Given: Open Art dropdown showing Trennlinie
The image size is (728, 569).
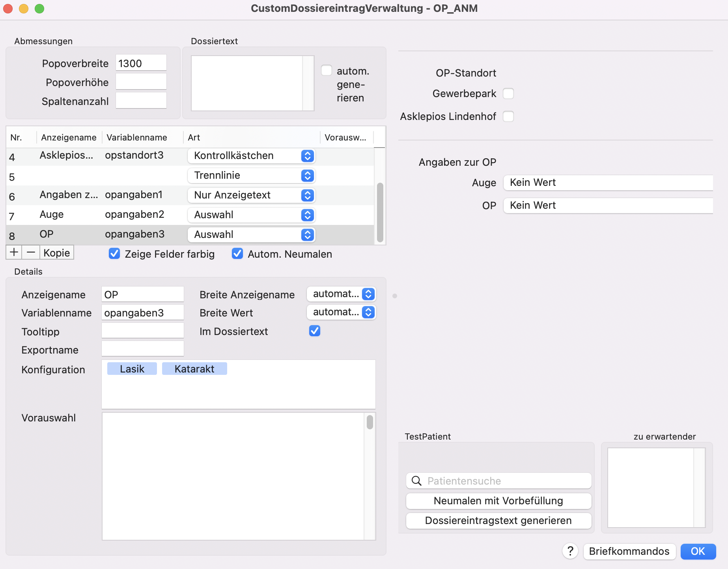Looking at the screenshot, I should click(251, 176).
